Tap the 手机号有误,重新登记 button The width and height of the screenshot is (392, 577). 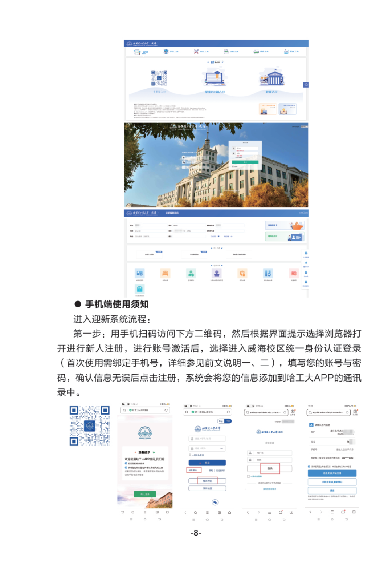332,482
